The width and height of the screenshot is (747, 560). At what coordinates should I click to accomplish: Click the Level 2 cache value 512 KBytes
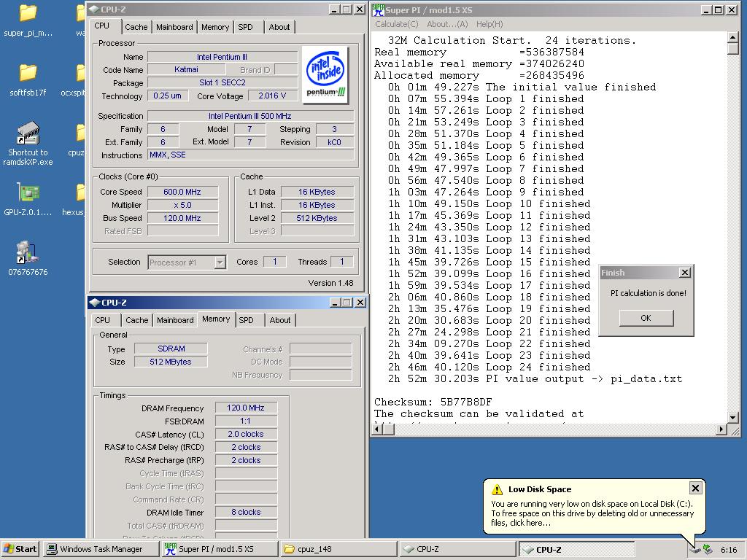(x=317, y=218)
